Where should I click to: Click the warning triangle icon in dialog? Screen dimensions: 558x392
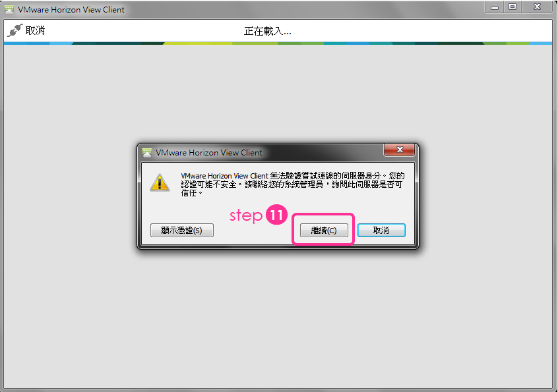coord(160,182)
